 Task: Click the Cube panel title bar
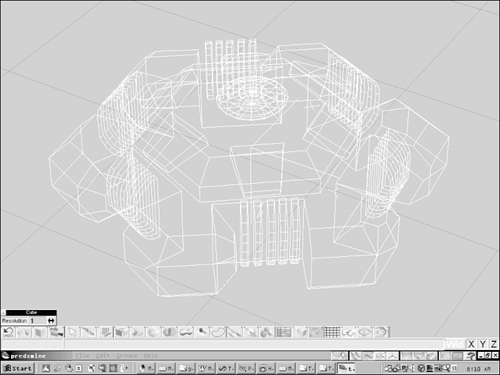pyautogui.click(x=31, y=312)
